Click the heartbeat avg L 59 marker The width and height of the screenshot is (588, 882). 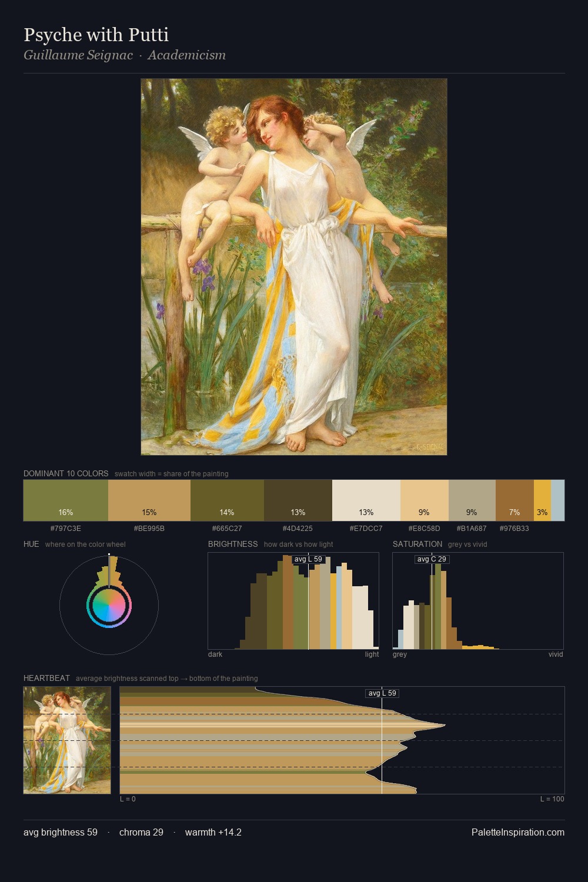click(382, 693)
